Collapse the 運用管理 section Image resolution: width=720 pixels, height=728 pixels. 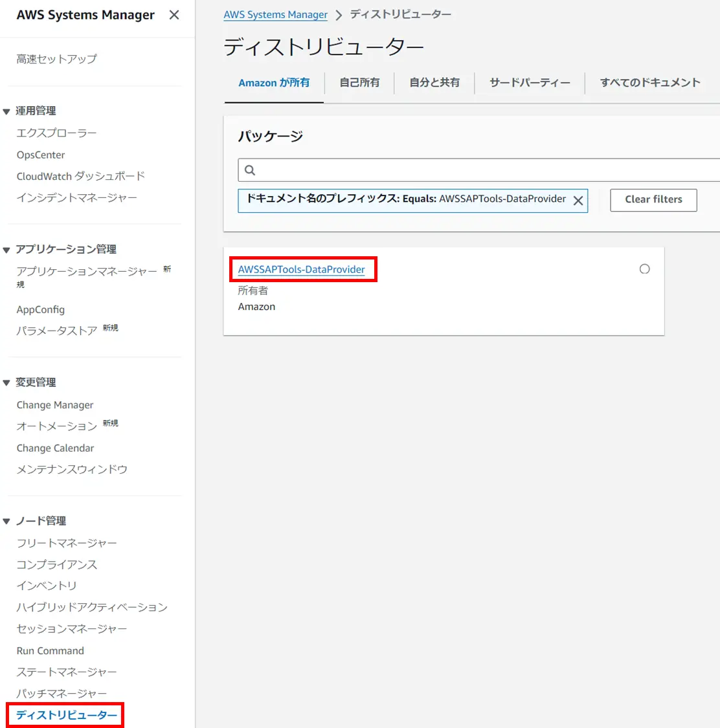pyautogui.click(x=6, y=111)
